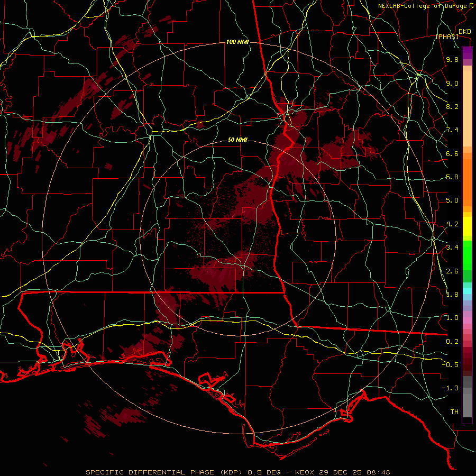Click the 1.0 scale value
Viewport: 476px width, 476px height.
452,318
